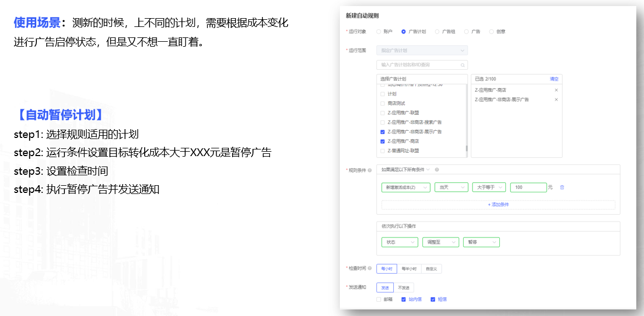Click help icon next to 规则条件 label
Viewport: 644px width, 316px height.
point(370,170)
